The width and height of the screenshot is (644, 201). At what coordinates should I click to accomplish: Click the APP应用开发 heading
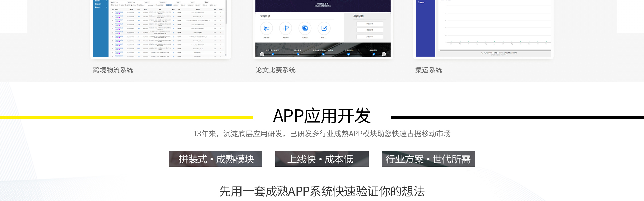(x=322, y=116)
